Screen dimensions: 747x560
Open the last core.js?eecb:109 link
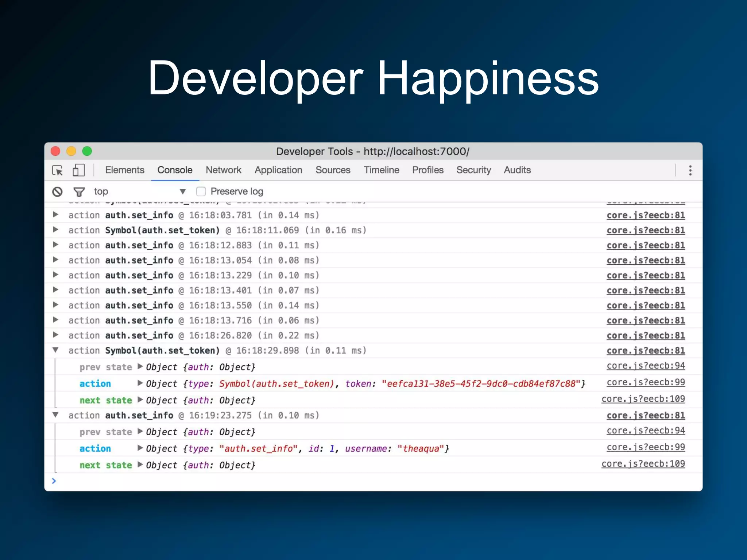[x=643, y=464]
